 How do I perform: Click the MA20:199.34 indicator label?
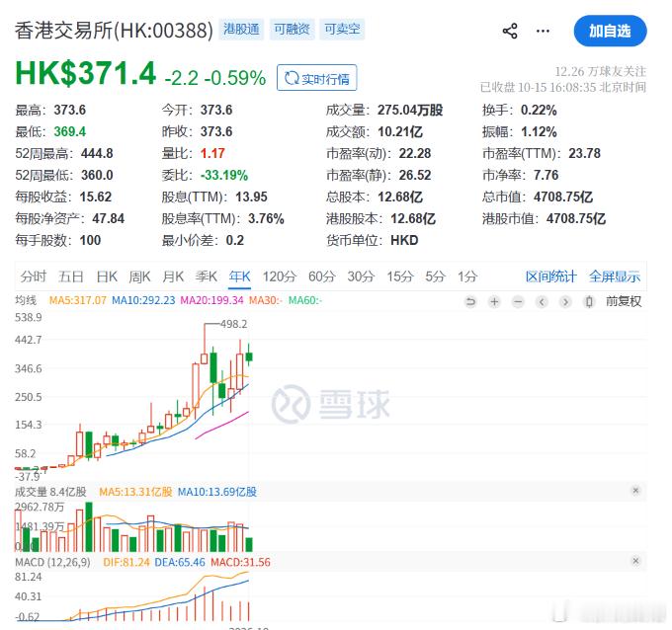pyautogui.click(x=211, y=300)
